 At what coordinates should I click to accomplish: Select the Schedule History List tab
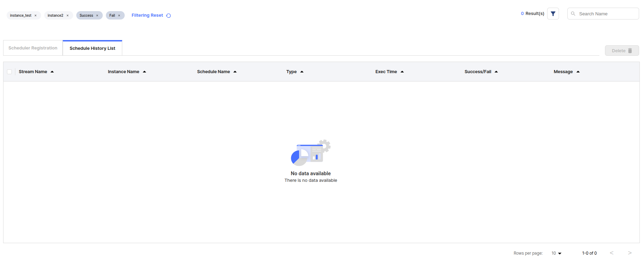coord(92,48)
